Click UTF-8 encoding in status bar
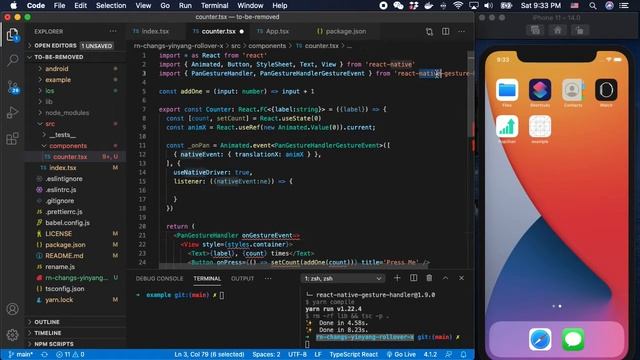The height and width of the screenshot is (360, 640). point(297,354)
